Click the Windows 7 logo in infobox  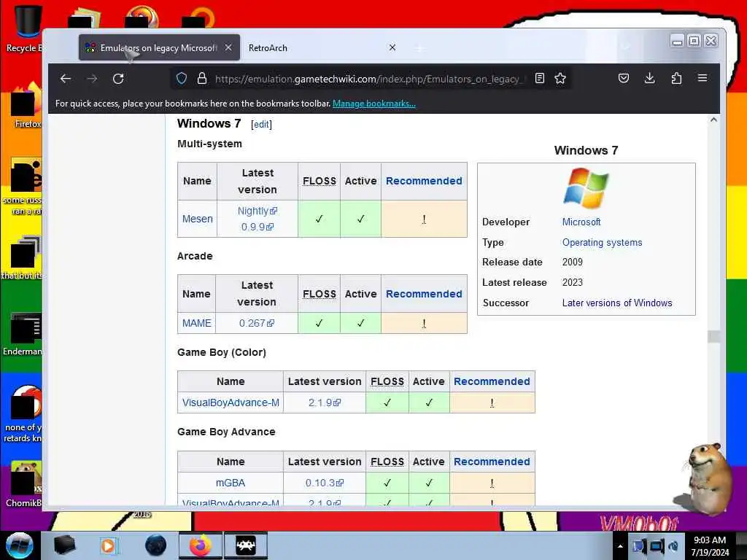coord(586,188)
